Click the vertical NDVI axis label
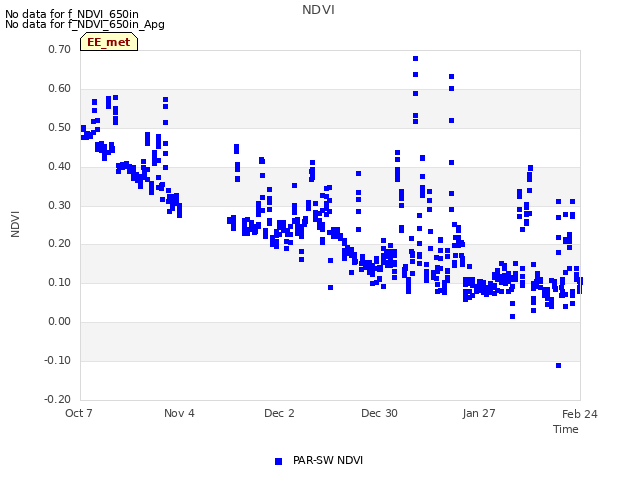Screen dimensions: 640x480 (15, 224)
